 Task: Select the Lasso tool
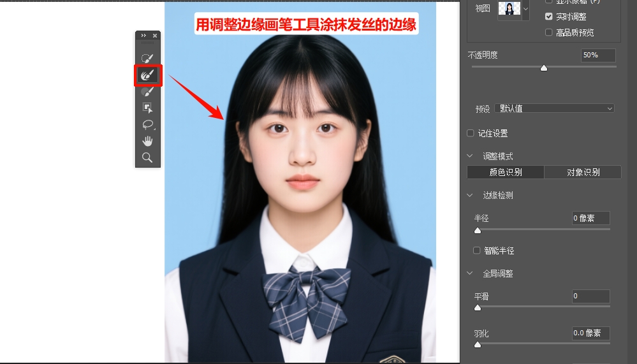coord(147,124)
